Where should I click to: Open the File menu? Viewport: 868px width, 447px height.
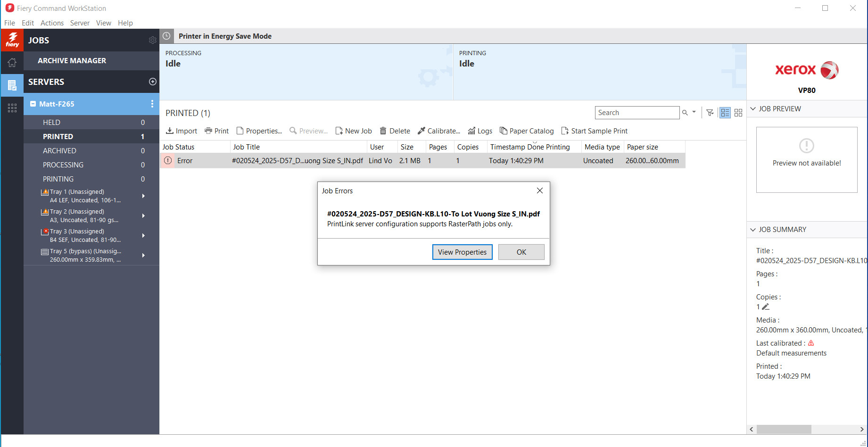9,23
